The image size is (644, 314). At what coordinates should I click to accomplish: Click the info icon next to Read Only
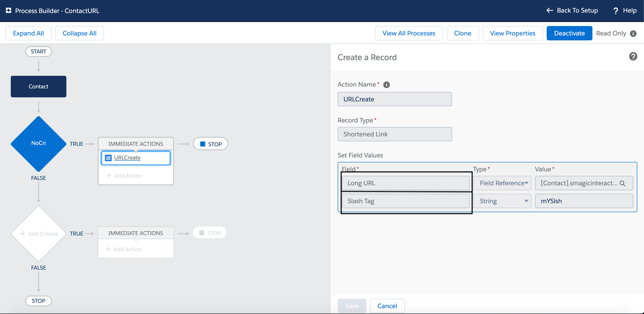pos(633,33)
